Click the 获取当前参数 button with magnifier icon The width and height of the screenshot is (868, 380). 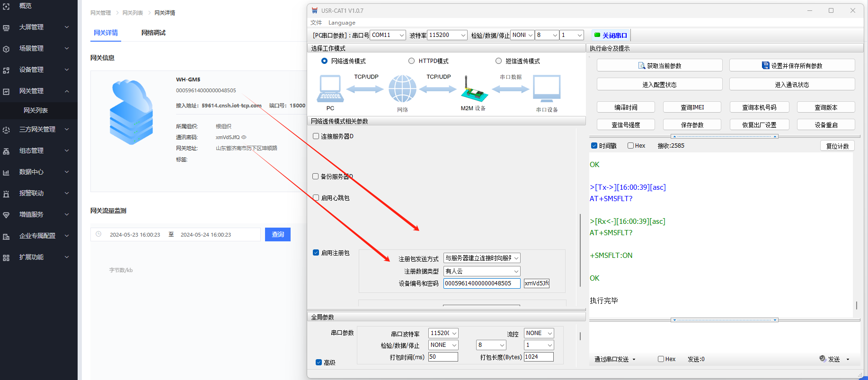click(659, 65)
